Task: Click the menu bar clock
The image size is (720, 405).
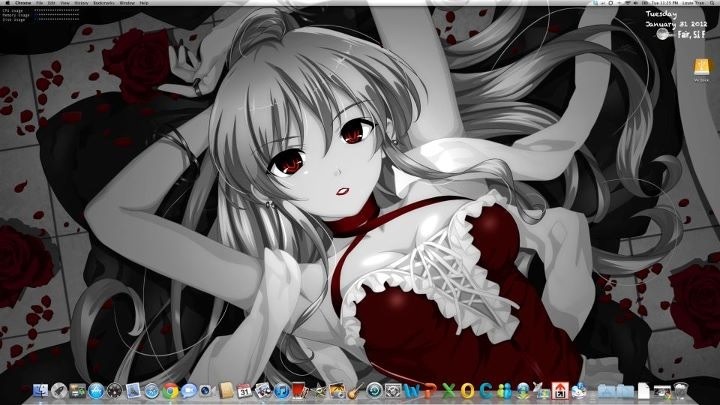Action: [x=664, y=3]
